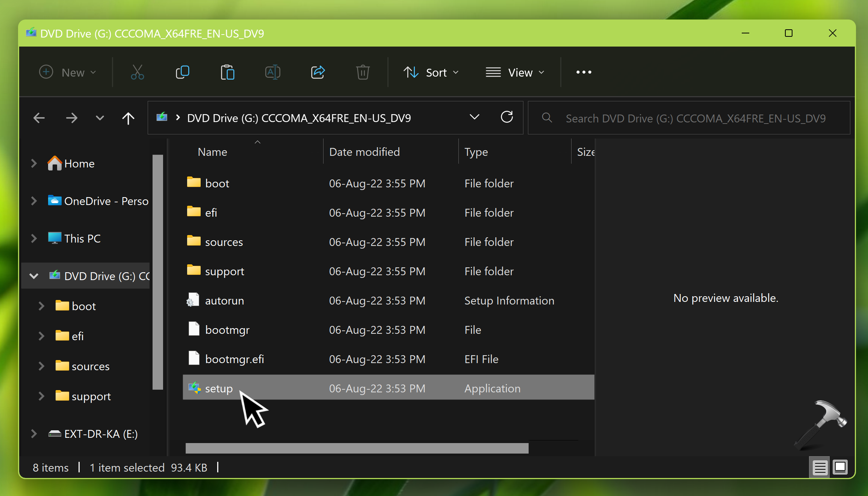This screenshot has height=496, width=868.
Task: Select the sources folder in file list
Action: point(224,242)
